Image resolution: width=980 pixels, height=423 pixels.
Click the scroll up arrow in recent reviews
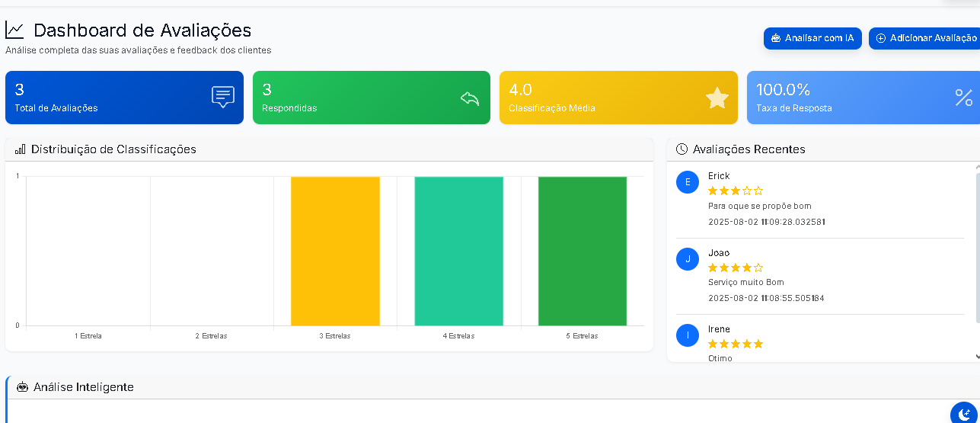978,167
